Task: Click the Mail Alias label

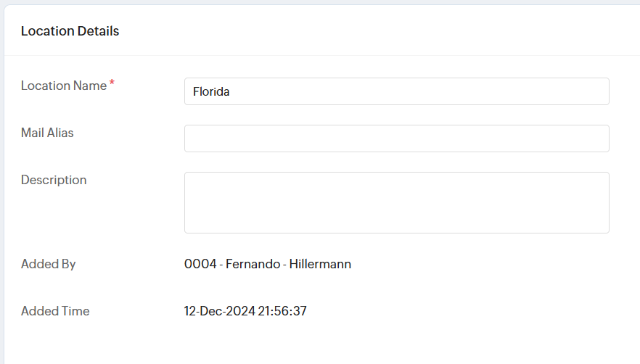Action: point(47,133)
